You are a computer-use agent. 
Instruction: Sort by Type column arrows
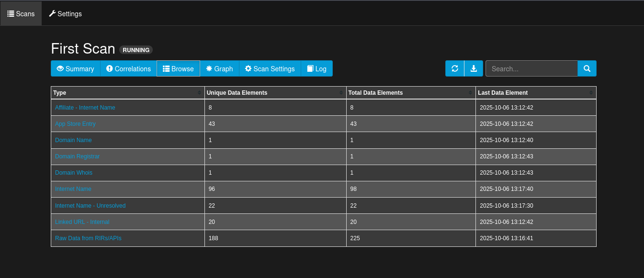coord(199,93)
